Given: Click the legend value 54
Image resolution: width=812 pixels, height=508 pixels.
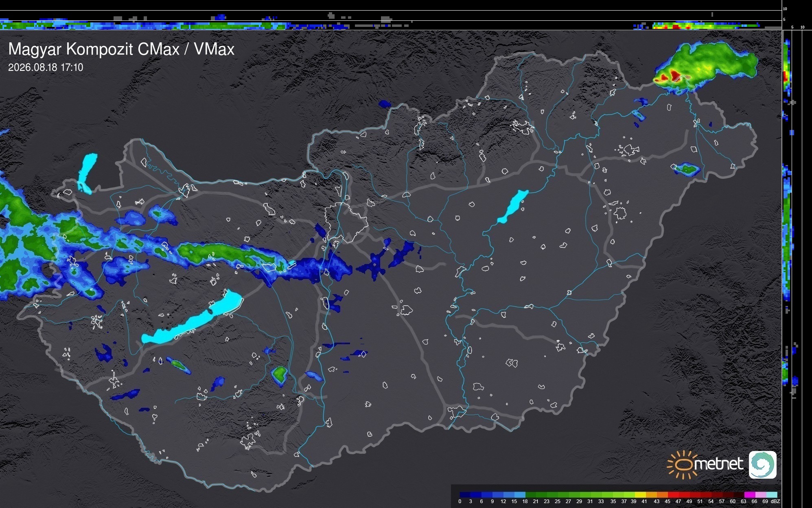Looking at the screenshot, I should click(711, 501).
